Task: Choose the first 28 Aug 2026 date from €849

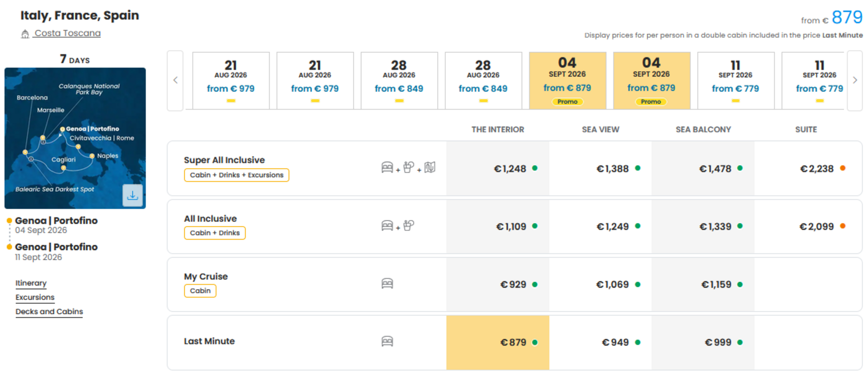Action: (399, 81)
